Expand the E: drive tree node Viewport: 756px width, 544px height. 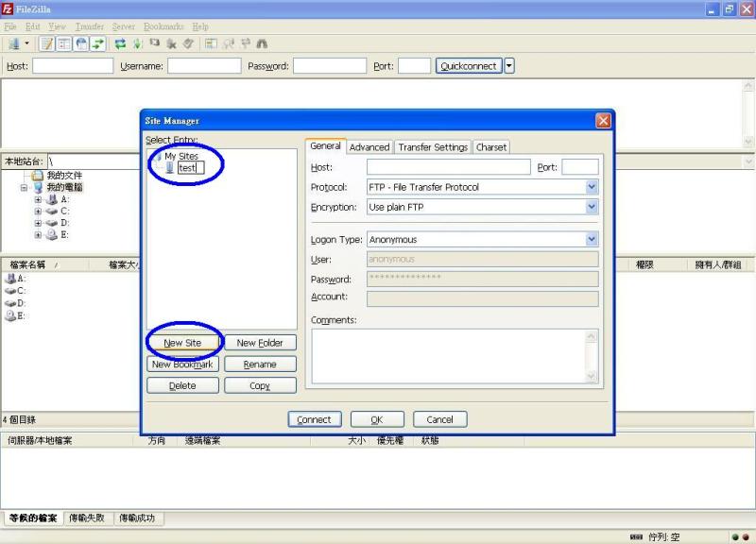click(x=38, y=235)
